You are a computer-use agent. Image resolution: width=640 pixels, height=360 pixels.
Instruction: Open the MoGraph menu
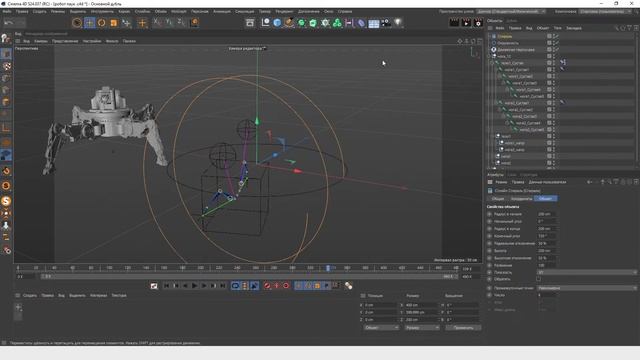point(178,11)
